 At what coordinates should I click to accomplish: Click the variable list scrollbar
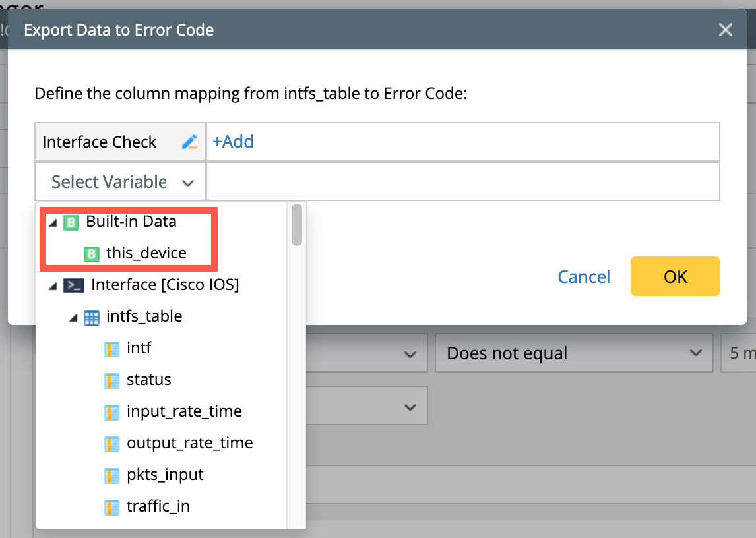pyautogui.click(x=297, y=225)
